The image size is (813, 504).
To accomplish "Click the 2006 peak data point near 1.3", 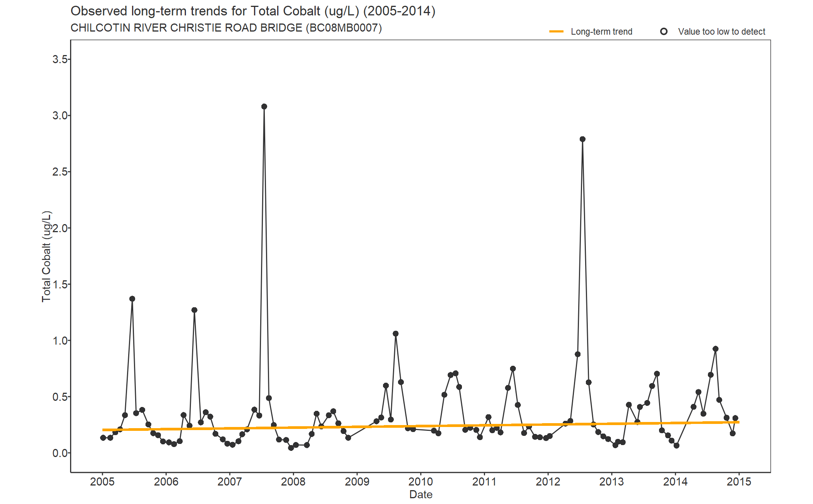I will (x=194, y=310).
